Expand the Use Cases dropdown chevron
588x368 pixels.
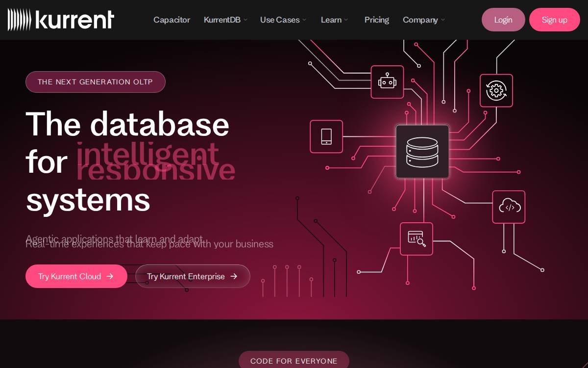304,20
